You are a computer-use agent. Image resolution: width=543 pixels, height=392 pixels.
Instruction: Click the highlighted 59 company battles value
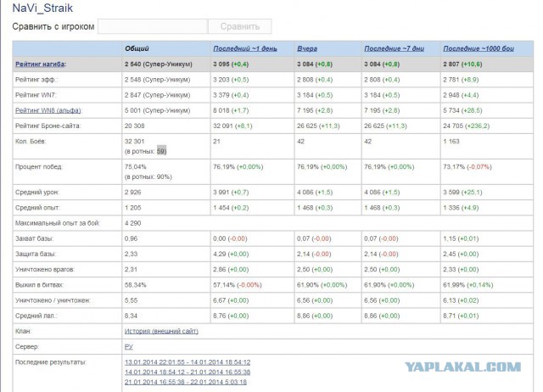click(x=161, y=151)
